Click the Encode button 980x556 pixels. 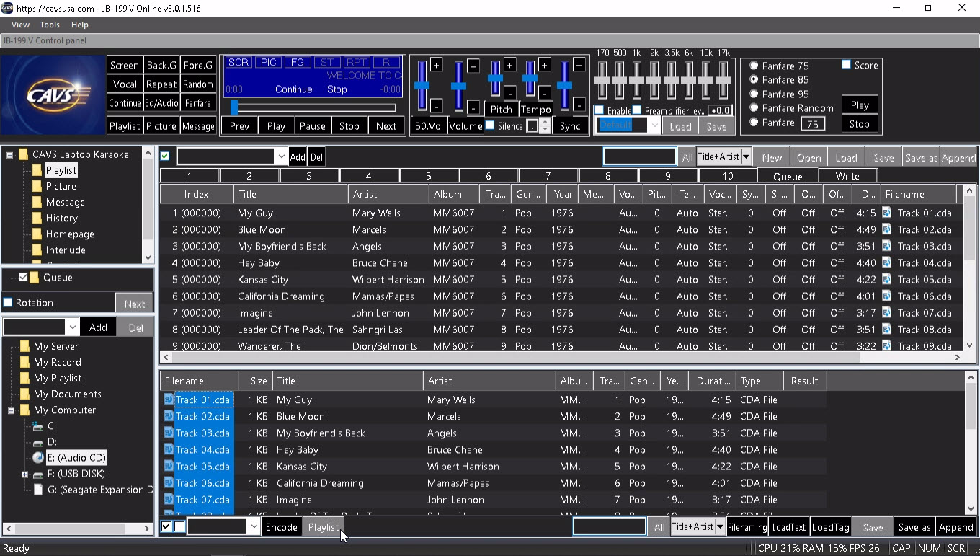[x=281, y=527]
